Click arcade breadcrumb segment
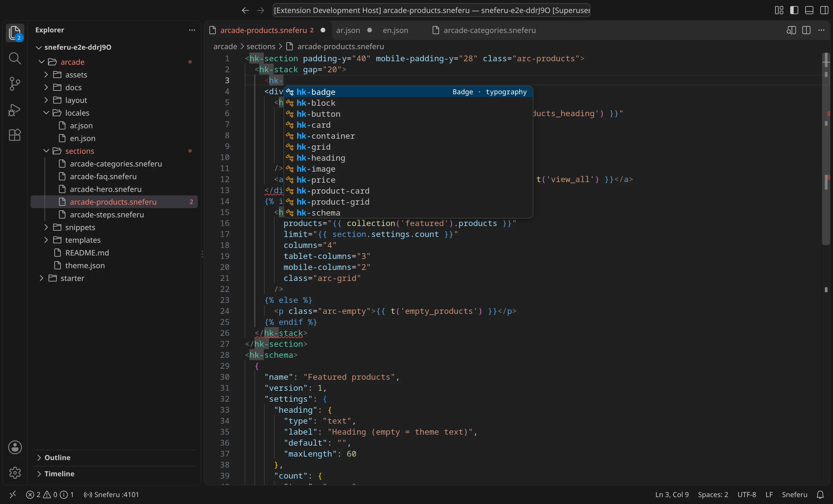Screen dimensions: 833x504 tap(225, 46)
